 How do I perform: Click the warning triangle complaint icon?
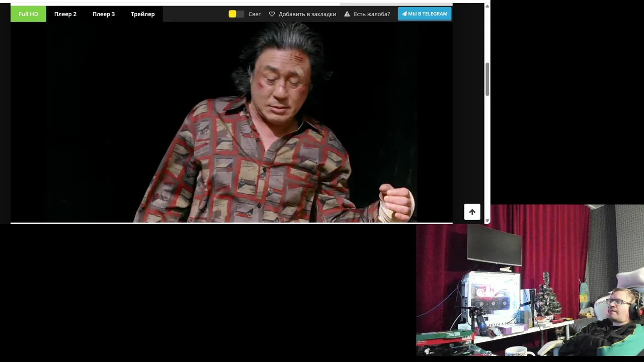[x=347, y=14]
